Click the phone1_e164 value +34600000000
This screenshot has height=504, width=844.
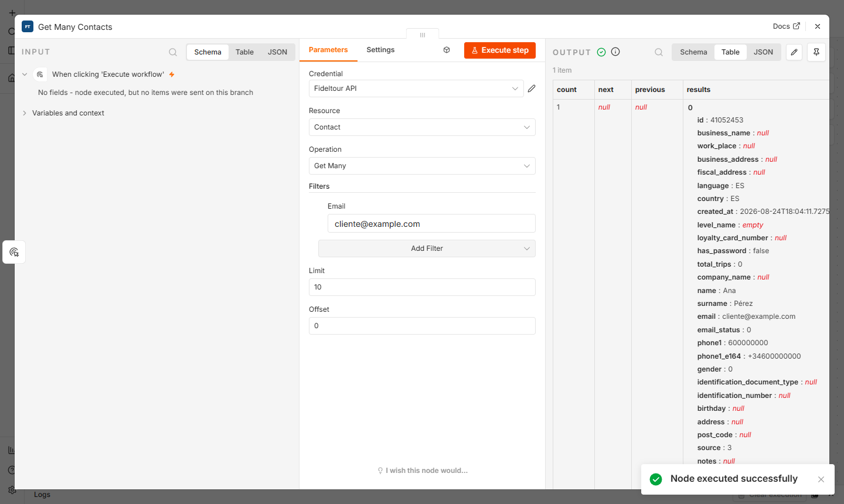774,356
